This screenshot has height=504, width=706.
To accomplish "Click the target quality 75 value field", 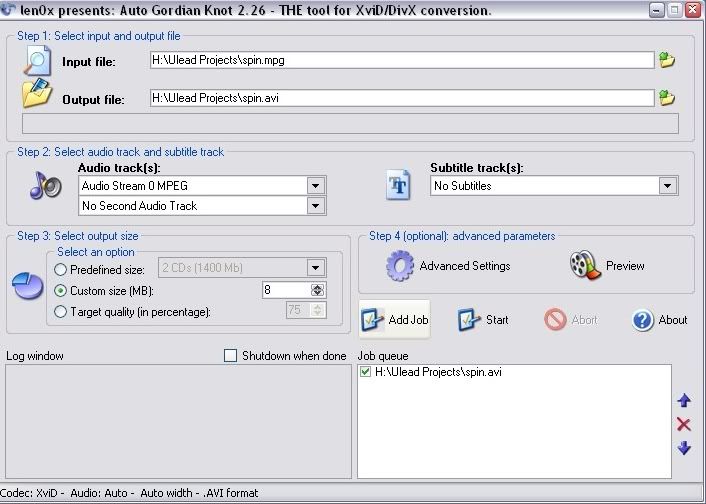I will coord(298,310).
